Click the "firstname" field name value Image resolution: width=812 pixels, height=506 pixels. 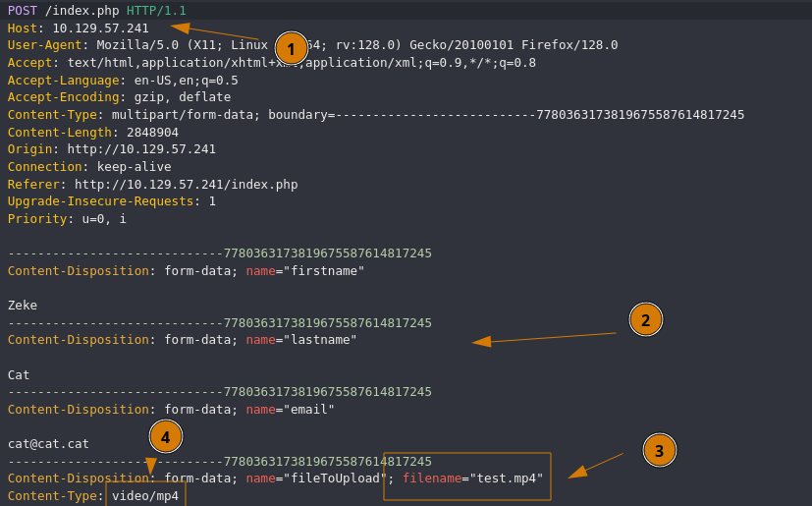pos(324,271)
